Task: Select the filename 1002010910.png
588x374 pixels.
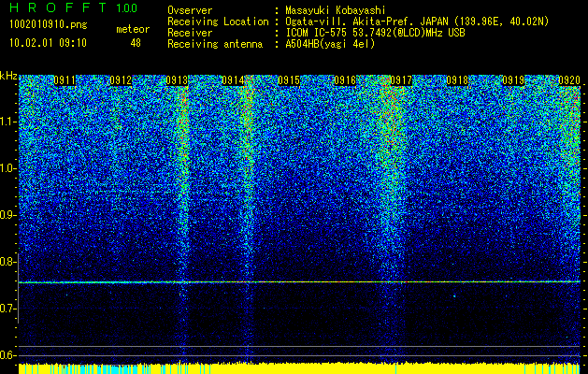Action: (49, 25)
